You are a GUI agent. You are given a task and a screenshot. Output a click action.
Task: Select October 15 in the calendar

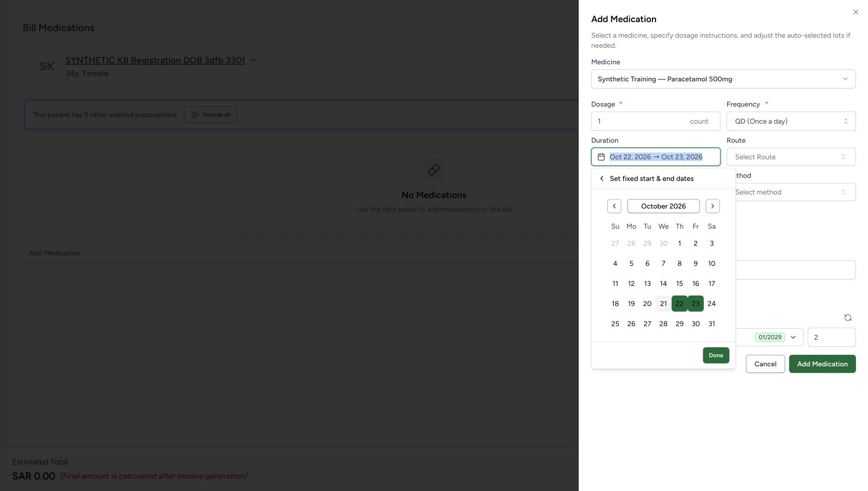[680, 283]
